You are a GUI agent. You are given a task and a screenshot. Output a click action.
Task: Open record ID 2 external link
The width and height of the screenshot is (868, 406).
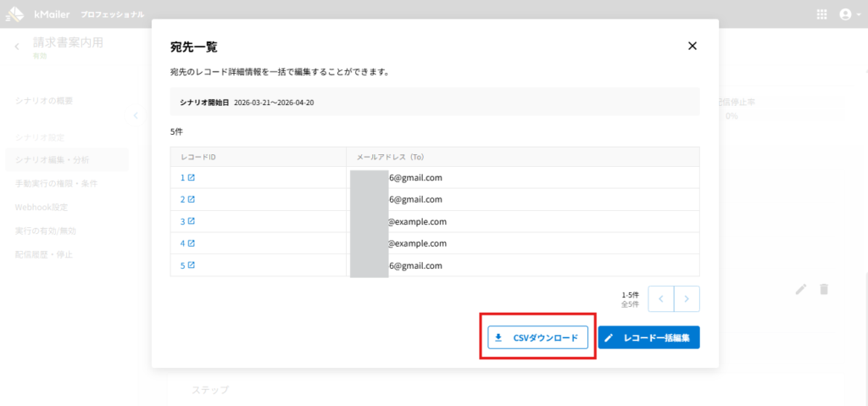click(x=187, y=200)
